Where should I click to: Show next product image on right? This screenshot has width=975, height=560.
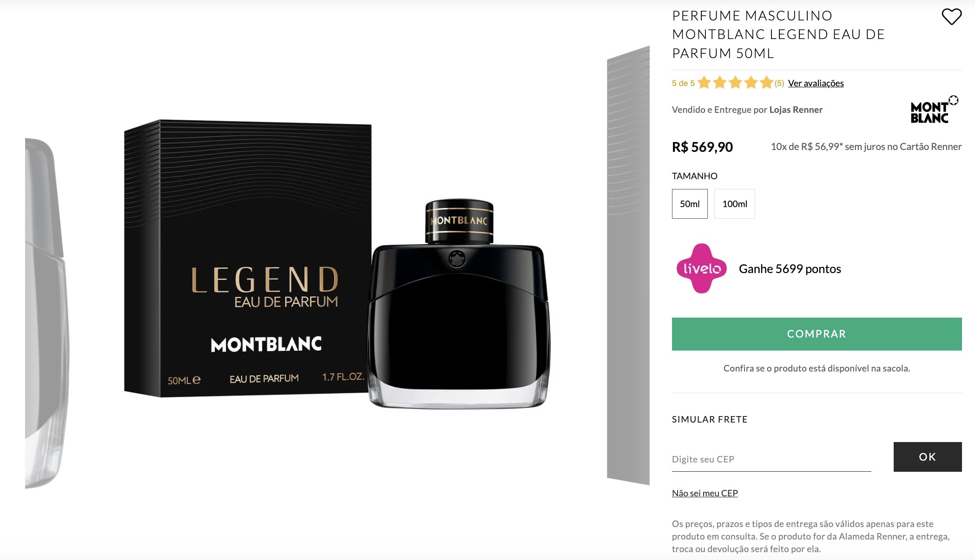[628, 265]
